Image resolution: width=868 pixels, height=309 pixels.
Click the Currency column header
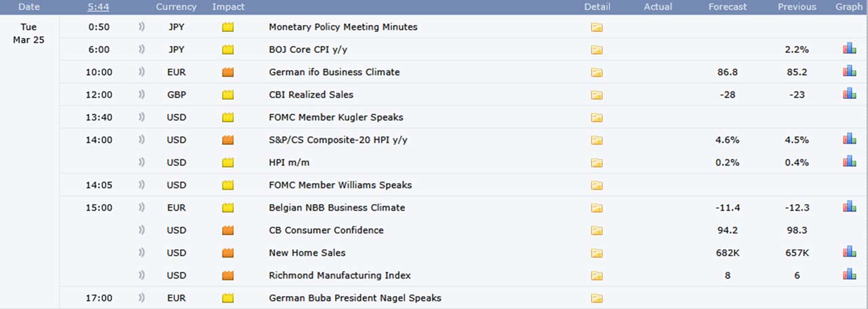pos(176,7)
